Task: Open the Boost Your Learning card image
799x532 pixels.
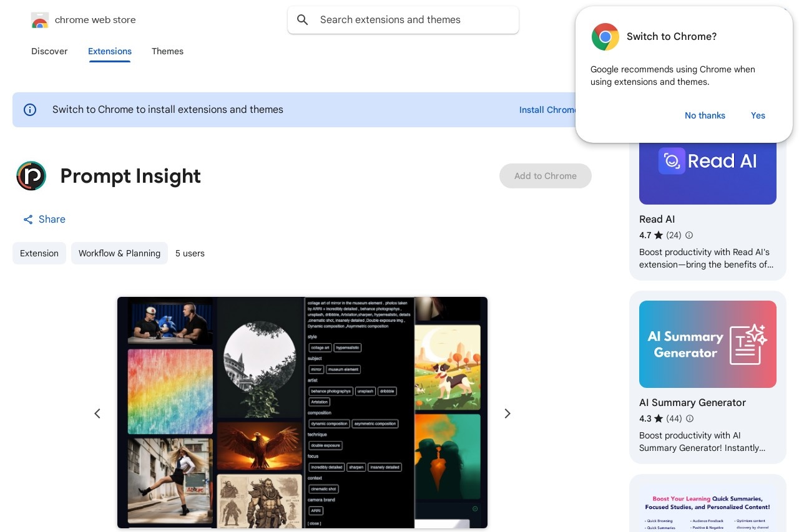Action: [x=708, y=508]
